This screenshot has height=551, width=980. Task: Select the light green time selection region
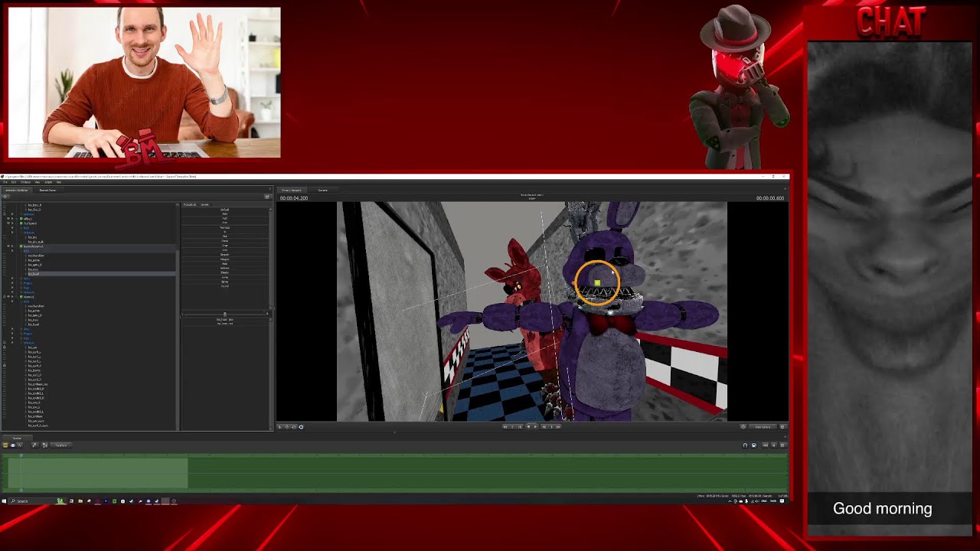pos(98,473)
